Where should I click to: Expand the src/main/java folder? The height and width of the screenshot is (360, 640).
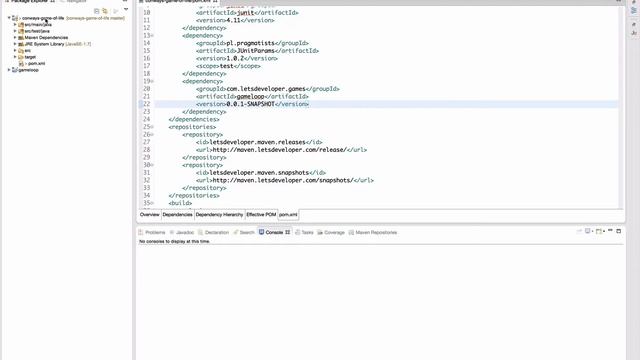click(15, 24)
